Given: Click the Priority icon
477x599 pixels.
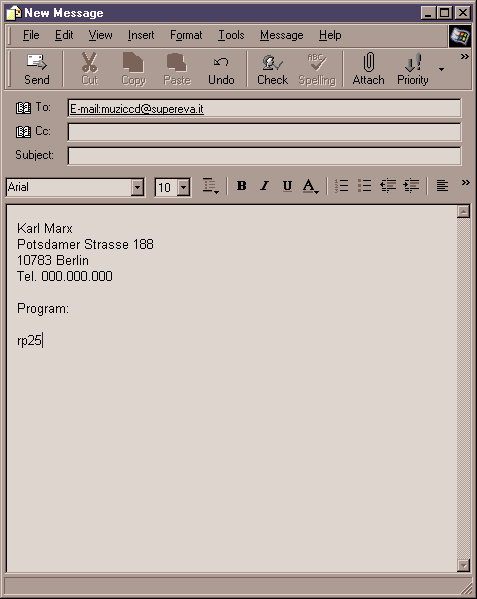Looking at the screenshot, I should [413, 62].
